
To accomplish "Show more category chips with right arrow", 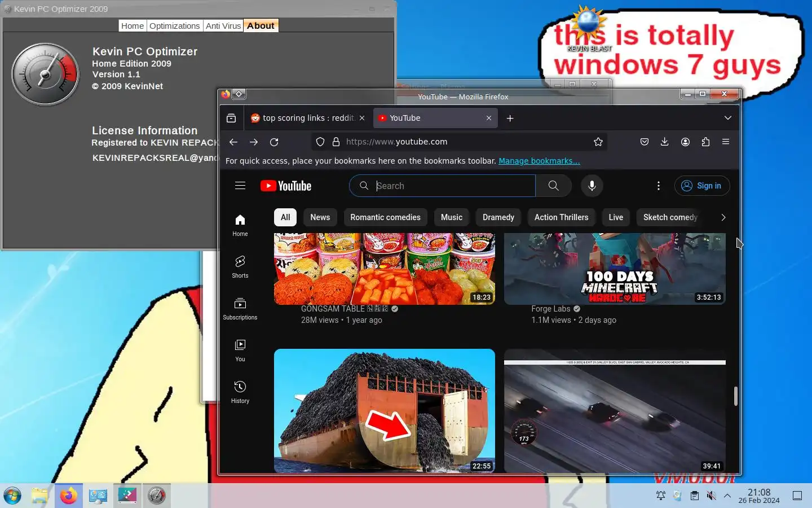I will (723, 217).
